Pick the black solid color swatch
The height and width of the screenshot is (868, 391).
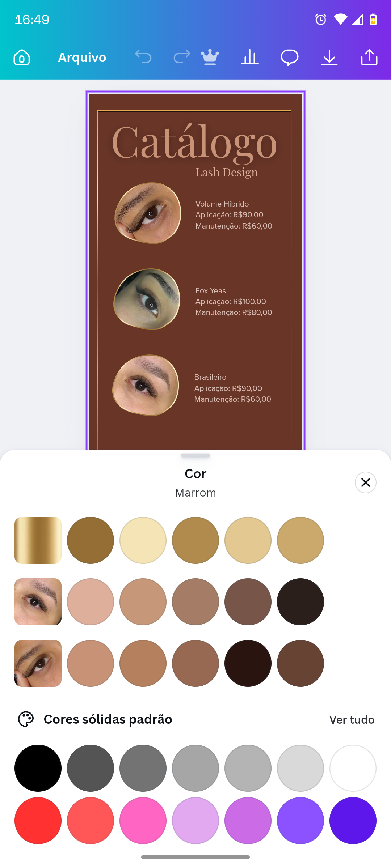click(38, 768)
